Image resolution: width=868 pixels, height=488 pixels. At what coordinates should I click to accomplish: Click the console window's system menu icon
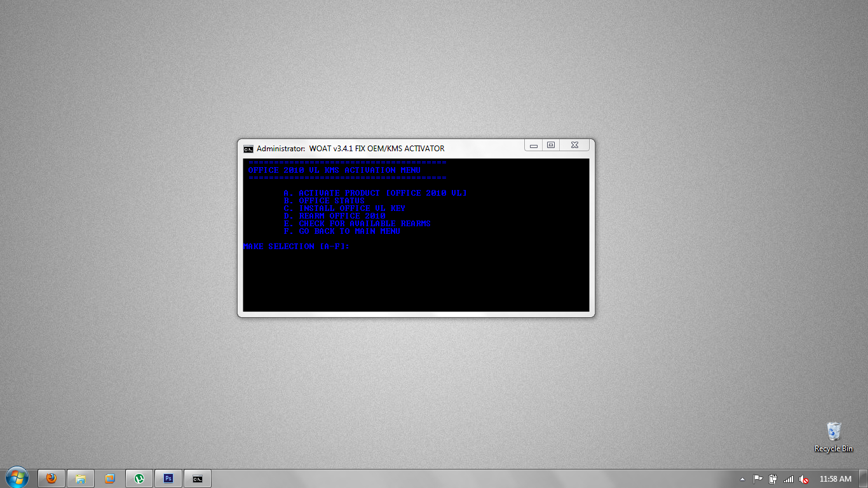(x=248, y=149)
